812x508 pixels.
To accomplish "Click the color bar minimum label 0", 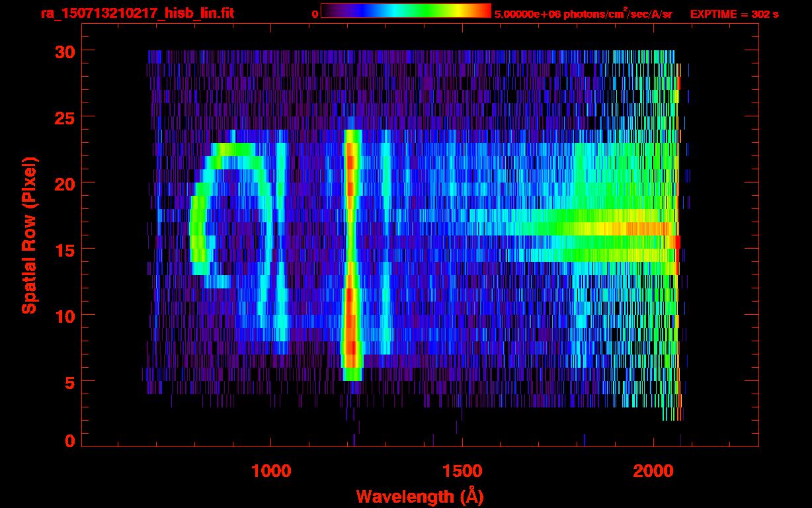I will (315, 13).
